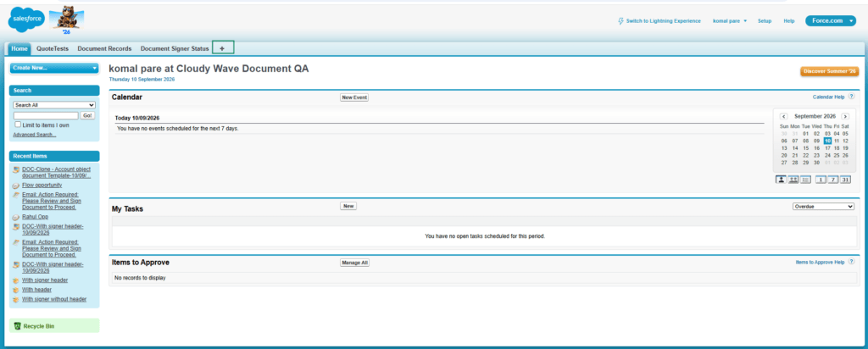Open the Calendar Help link

click(828, 97)
